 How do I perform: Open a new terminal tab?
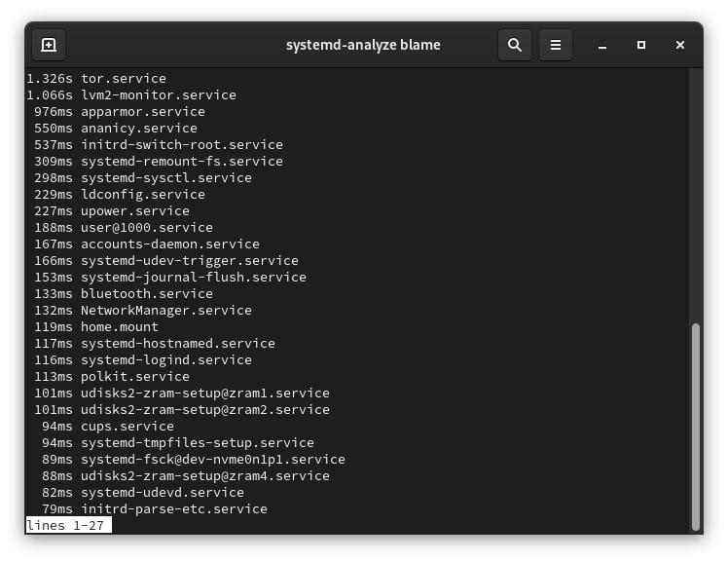click(x=49, y=45)
